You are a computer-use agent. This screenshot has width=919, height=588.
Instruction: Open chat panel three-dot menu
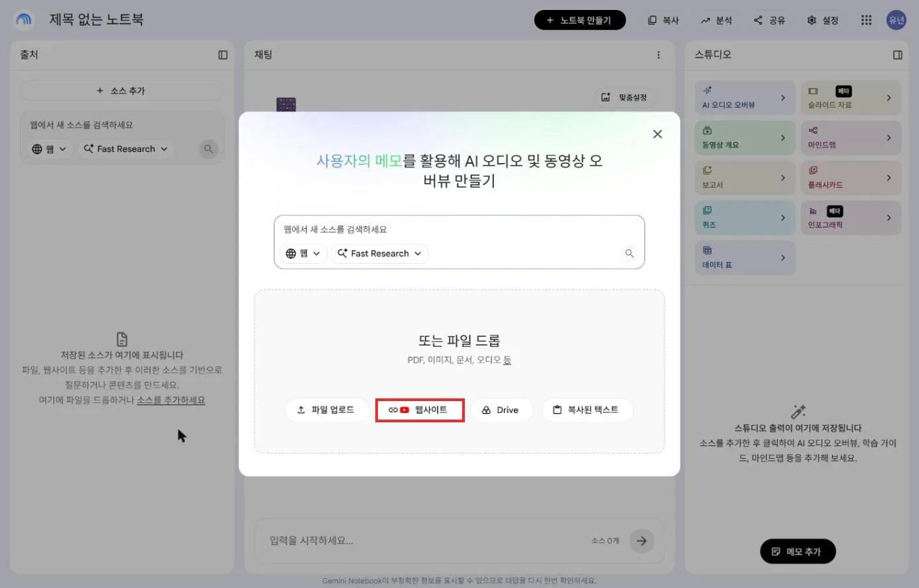658,55
